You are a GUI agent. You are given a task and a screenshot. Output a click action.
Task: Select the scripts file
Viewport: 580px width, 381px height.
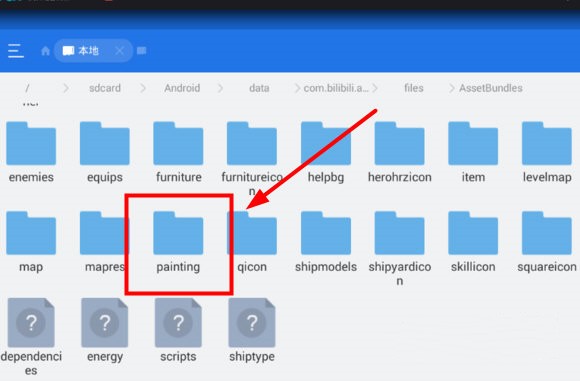click(178, 330)
